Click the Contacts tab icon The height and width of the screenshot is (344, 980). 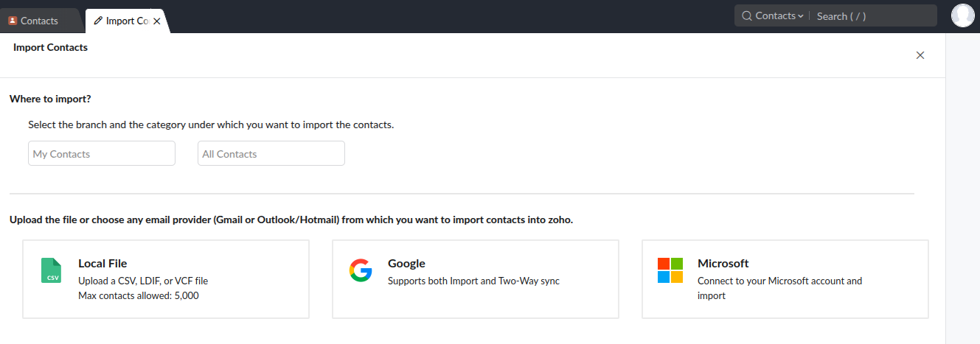(x=13, y=21)
